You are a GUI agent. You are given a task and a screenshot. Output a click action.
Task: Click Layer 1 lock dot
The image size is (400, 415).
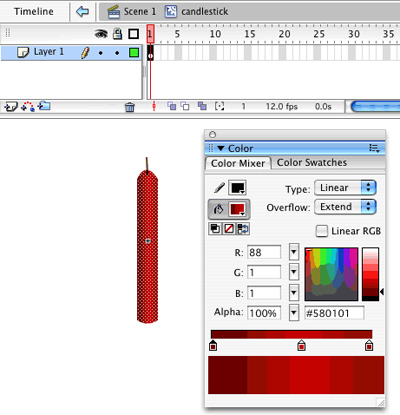(x=117, y=53)
